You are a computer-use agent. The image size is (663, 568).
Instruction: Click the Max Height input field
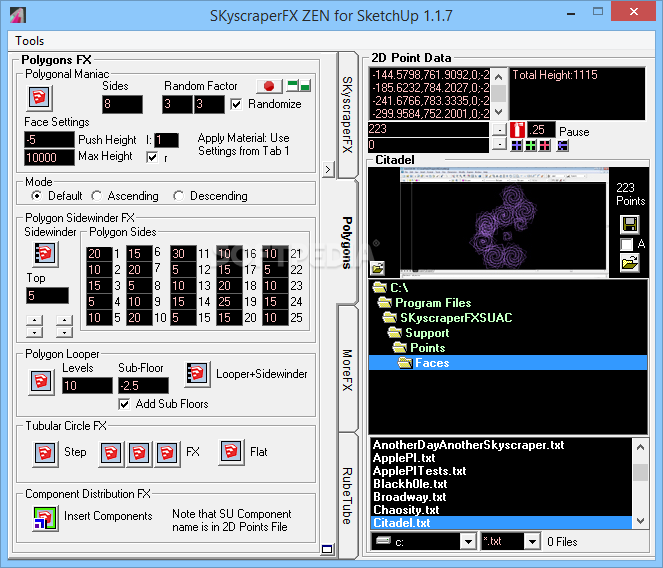(x=49, y=157)
